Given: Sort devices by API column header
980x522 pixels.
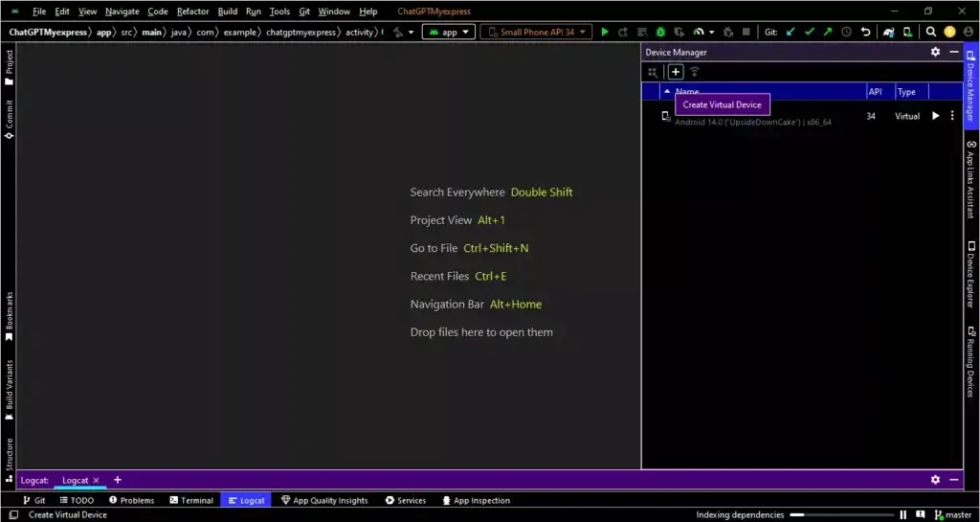Looking at the screenshot, I should click(x=880, y=91).
